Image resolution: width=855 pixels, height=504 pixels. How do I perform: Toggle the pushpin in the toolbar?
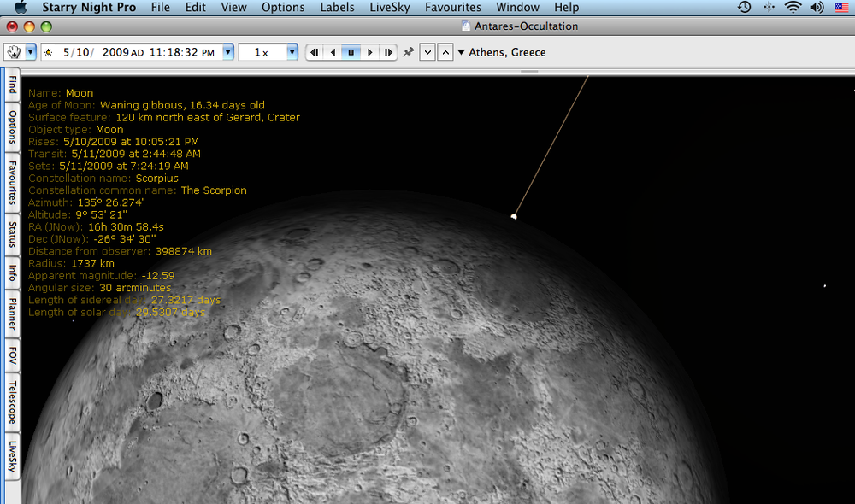point(408,51)
